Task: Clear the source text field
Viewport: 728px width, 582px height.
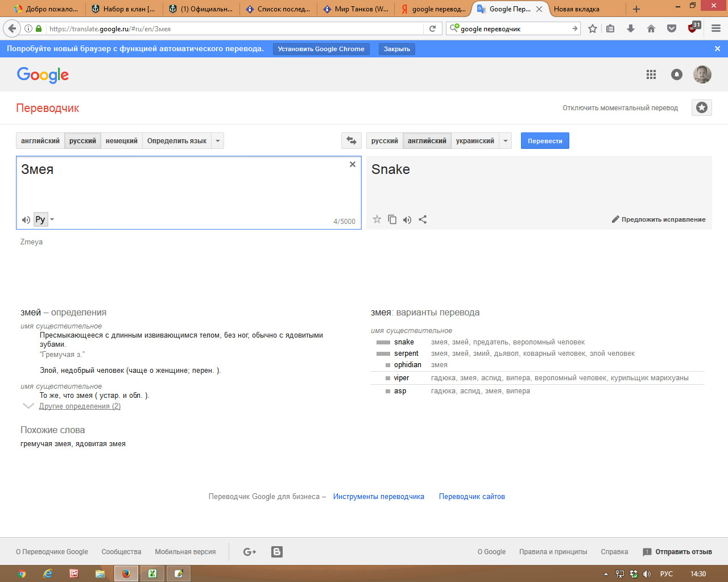Action: coord(353,164)
